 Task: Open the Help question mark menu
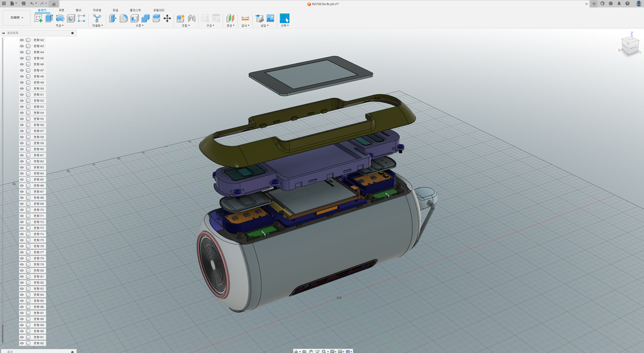(x=627, y=4)
